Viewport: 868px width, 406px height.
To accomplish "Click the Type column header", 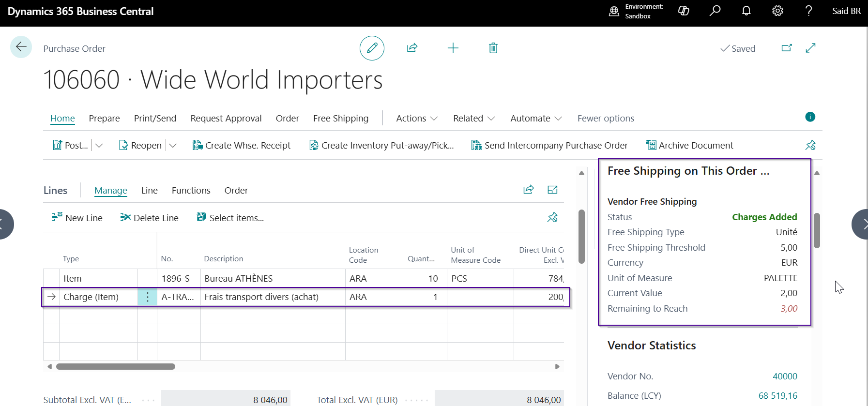I will click(x=71, y=259).
